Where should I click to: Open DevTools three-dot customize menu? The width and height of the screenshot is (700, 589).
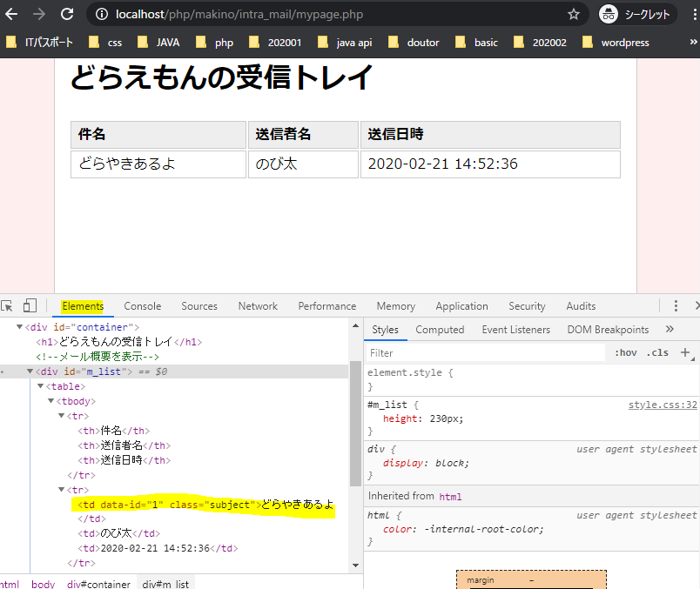coord(676,305)
